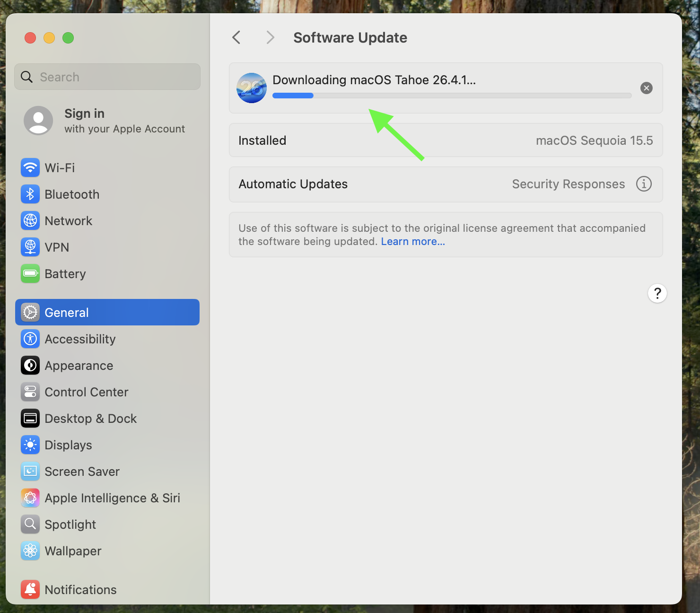The width and height of the screenshot is (700, 613).
Task: Open the Accessibility icon
Action: point(30,339)
